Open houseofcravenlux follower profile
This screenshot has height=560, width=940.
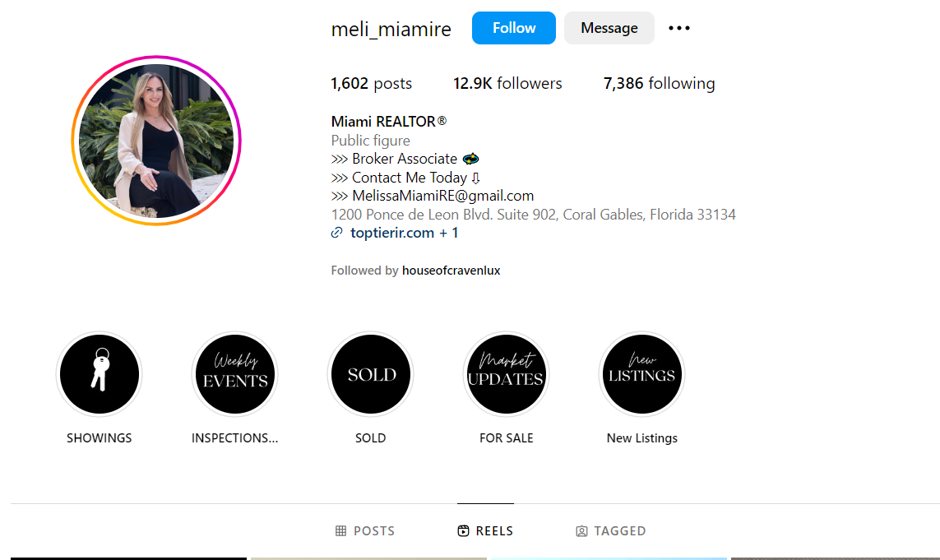click(451, 271)
